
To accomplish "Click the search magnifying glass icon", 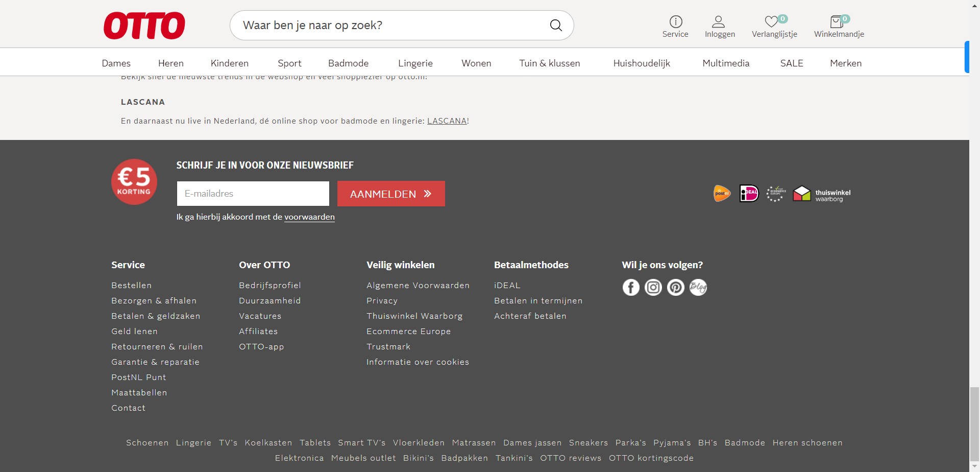I will (x=556, y=25).
